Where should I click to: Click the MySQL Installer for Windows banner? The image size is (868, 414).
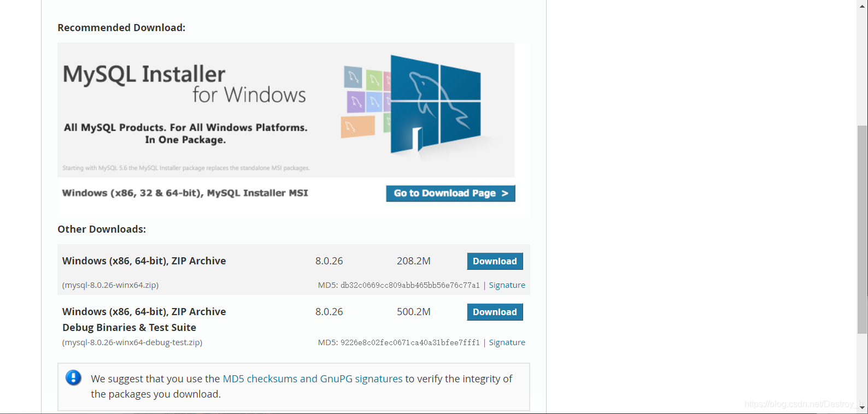pos(286,110)
